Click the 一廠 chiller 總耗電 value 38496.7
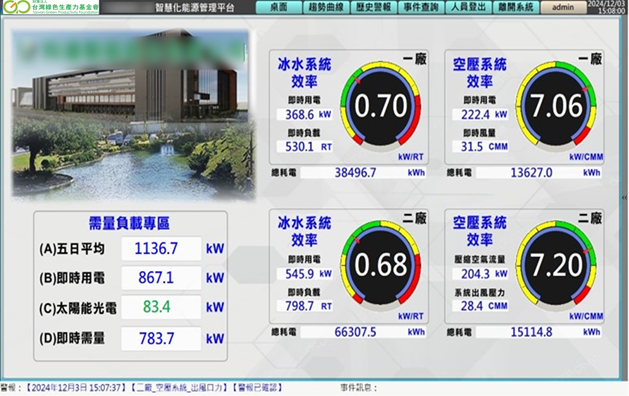The width and height of the screenshot is (629, 396). [x=355, y=173]
